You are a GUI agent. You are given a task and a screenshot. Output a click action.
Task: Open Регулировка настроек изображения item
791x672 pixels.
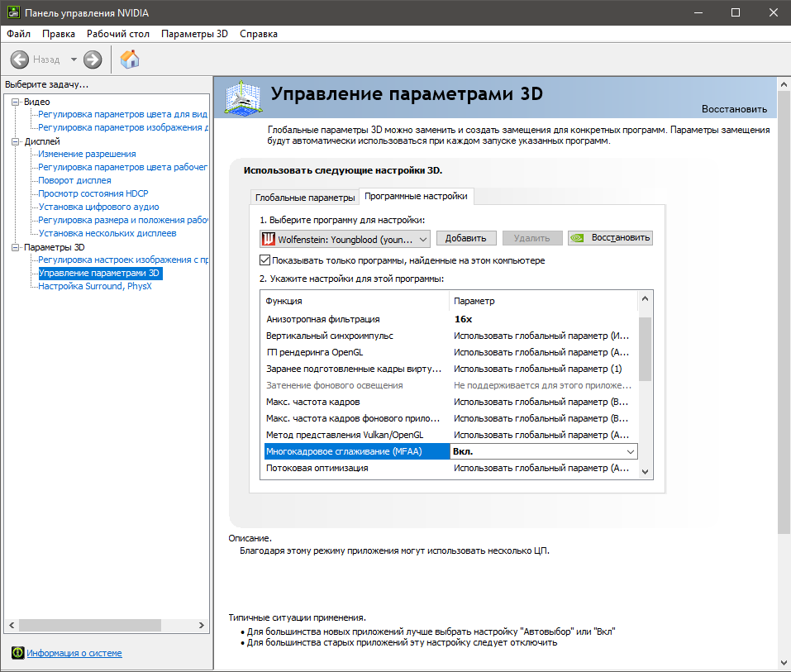pyautogui.click(x=123, y=260)
